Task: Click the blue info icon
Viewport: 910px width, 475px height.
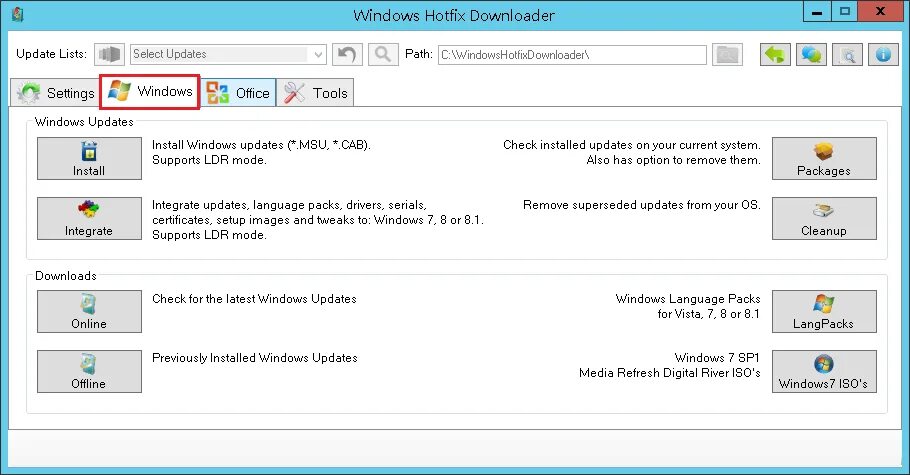Action: tap(883, 55)
